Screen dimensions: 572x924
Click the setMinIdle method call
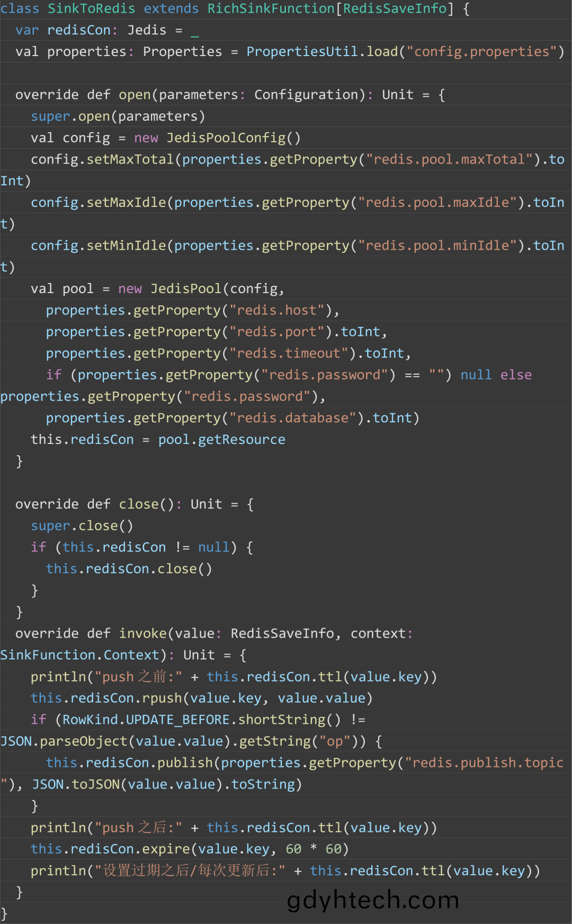(127, 246)
